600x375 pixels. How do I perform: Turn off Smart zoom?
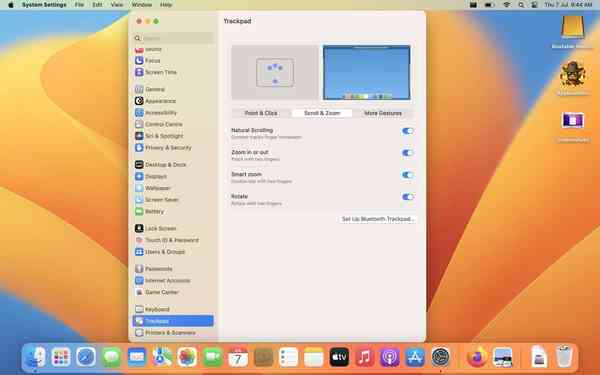408,175
